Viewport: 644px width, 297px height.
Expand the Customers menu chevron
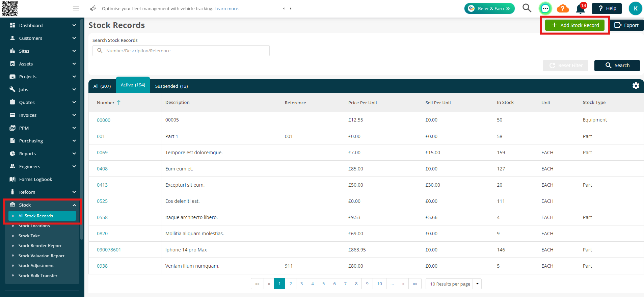[x=74, y=38]
